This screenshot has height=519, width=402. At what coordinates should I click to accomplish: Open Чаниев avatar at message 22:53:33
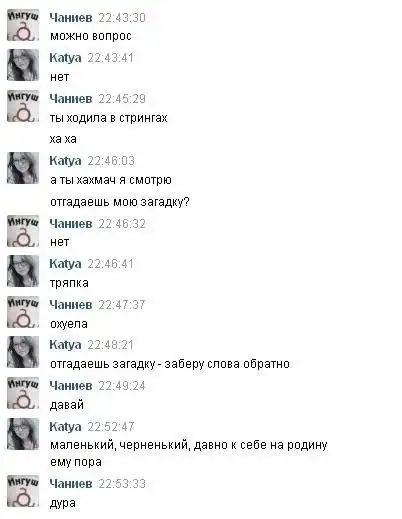[x=23, y=491]
